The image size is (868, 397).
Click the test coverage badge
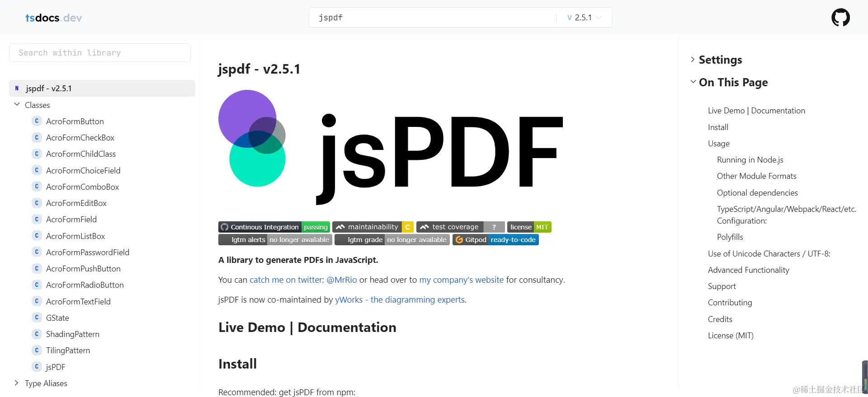(460, 227)
